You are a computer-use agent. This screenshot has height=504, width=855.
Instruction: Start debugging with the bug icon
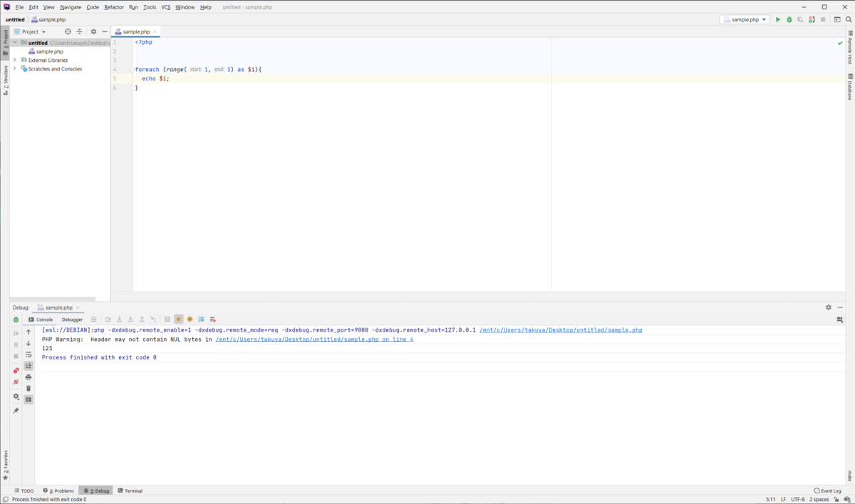(x=789, y=19)
